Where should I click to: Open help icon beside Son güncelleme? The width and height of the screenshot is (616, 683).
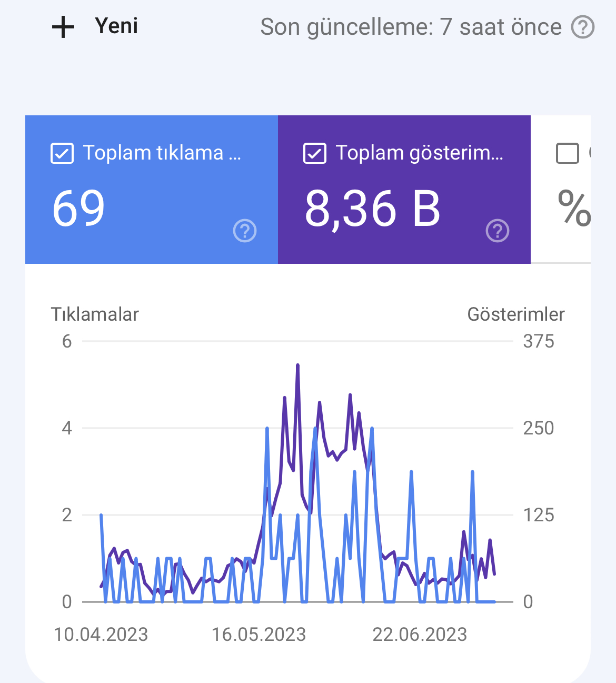click(x=583, y=27)
